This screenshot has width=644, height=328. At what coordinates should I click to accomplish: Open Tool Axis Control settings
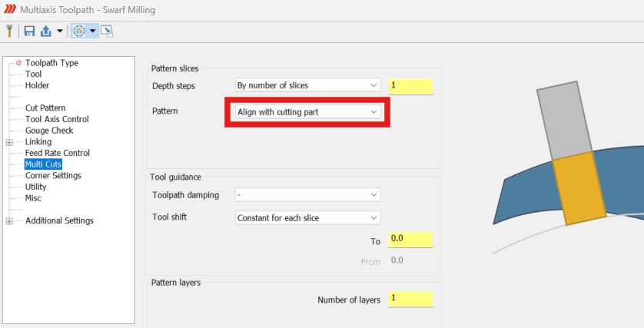[x=57, y=119]
